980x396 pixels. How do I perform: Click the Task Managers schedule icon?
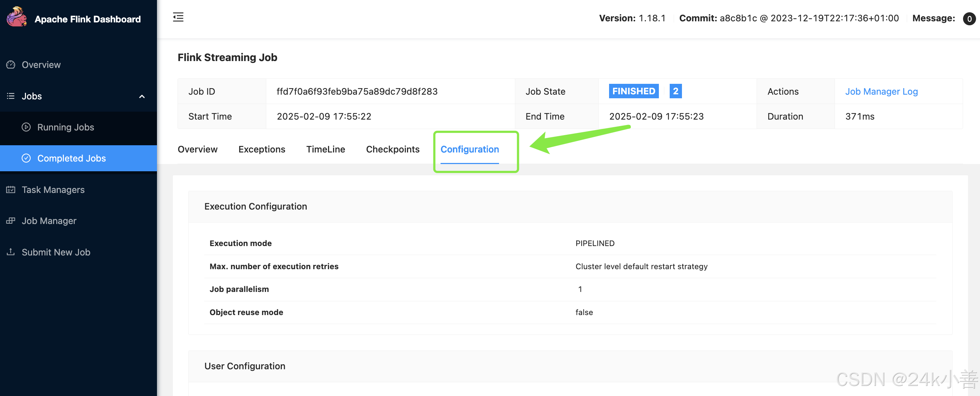tap(11, 190)
